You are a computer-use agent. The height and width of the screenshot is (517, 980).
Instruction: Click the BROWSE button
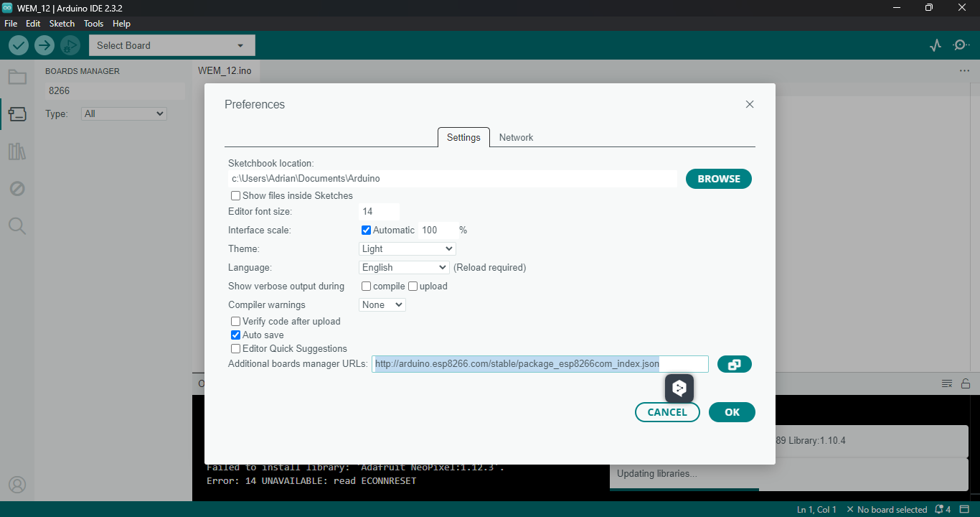(x=719, y=179)
